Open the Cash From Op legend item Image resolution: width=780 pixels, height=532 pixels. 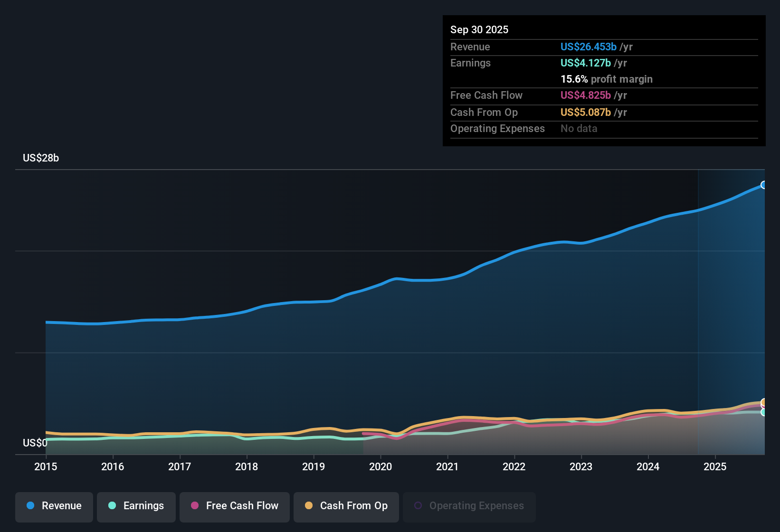click(x=346, y=506)
